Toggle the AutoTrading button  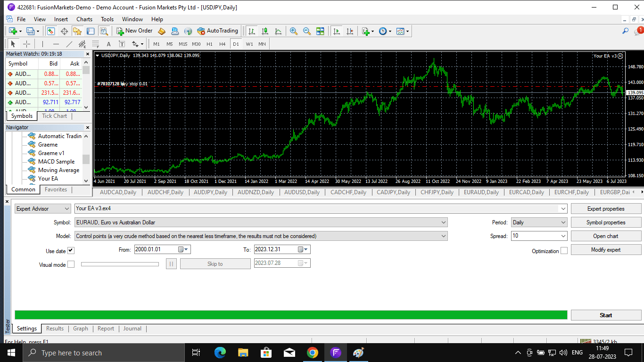pos(218,31)
